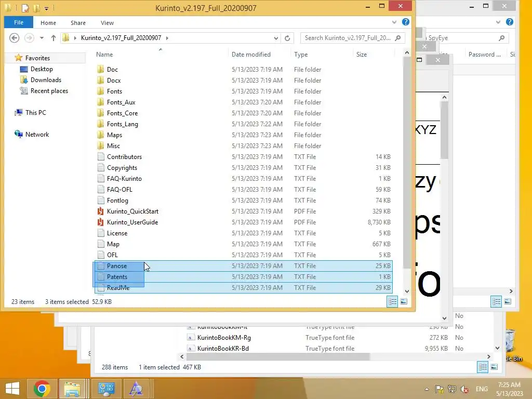
Task: Click the address bar path Kurinto_v2.197_Full_20200907
Action: 121,38
